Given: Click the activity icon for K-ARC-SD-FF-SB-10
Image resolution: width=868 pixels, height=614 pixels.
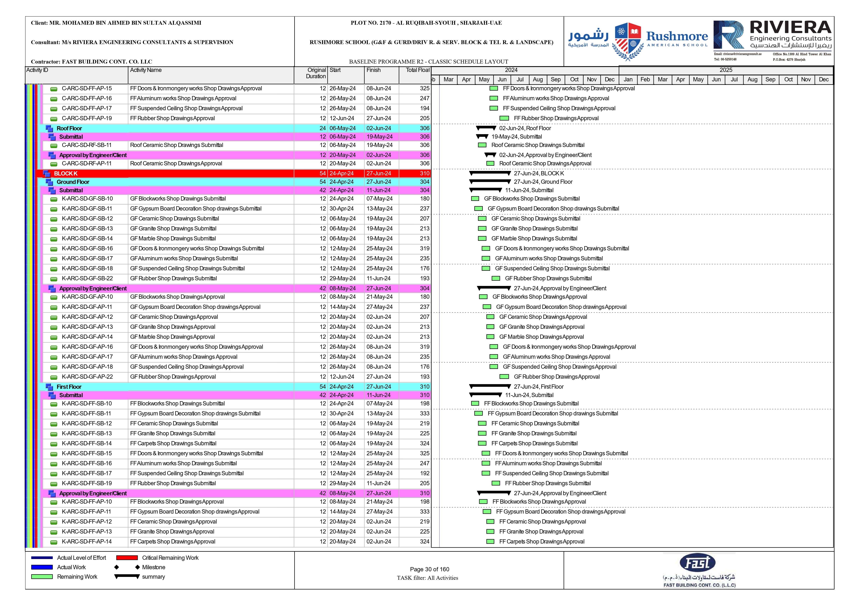Looking at the screenshot, I should click(54, 404).
